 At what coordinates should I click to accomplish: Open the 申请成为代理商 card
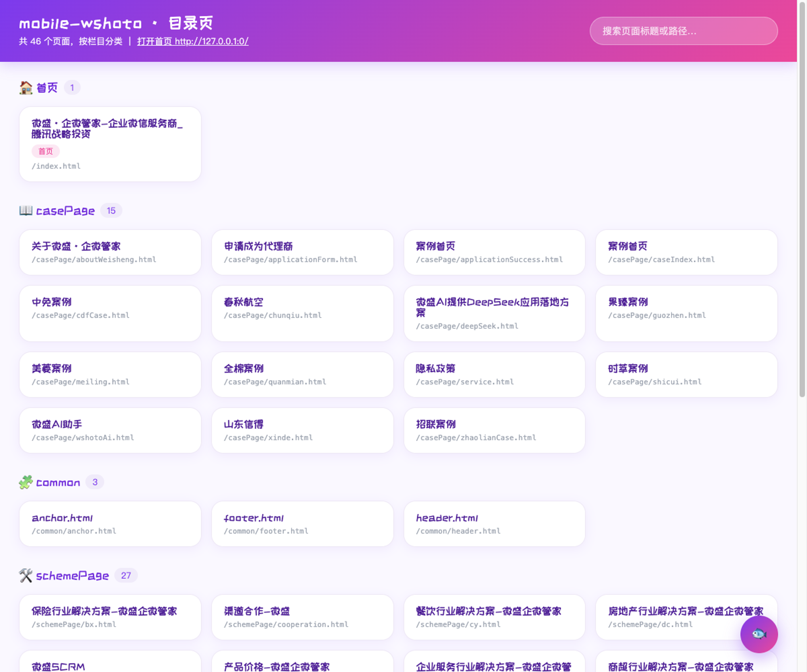(x=302, y=252)
